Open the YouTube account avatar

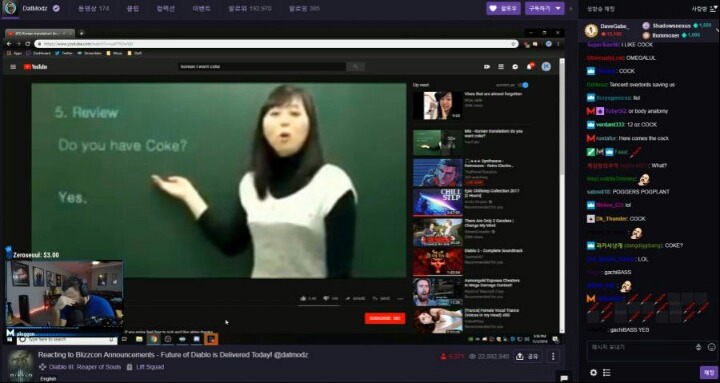click(x=546, y=67)
